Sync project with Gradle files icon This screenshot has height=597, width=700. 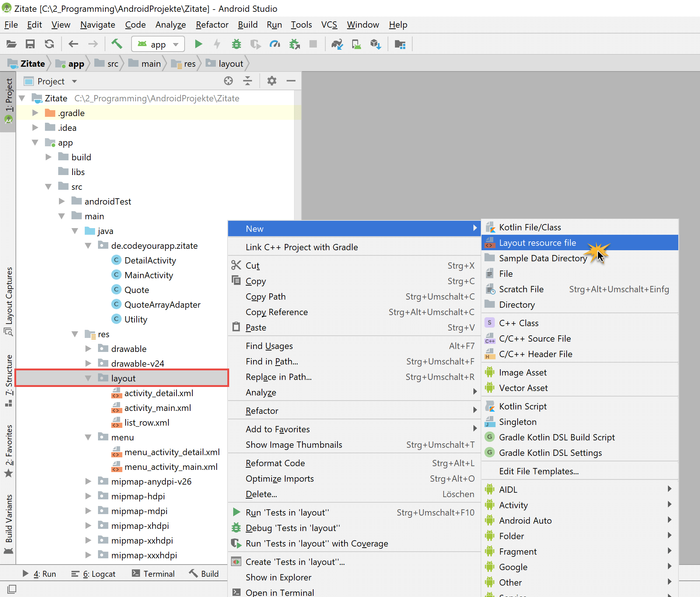coord(337,44)
